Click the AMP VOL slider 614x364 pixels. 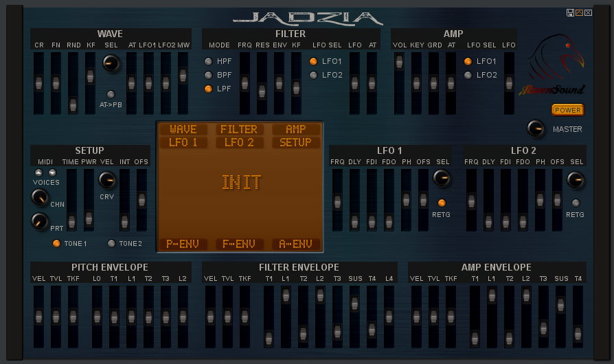coord(399,83)
